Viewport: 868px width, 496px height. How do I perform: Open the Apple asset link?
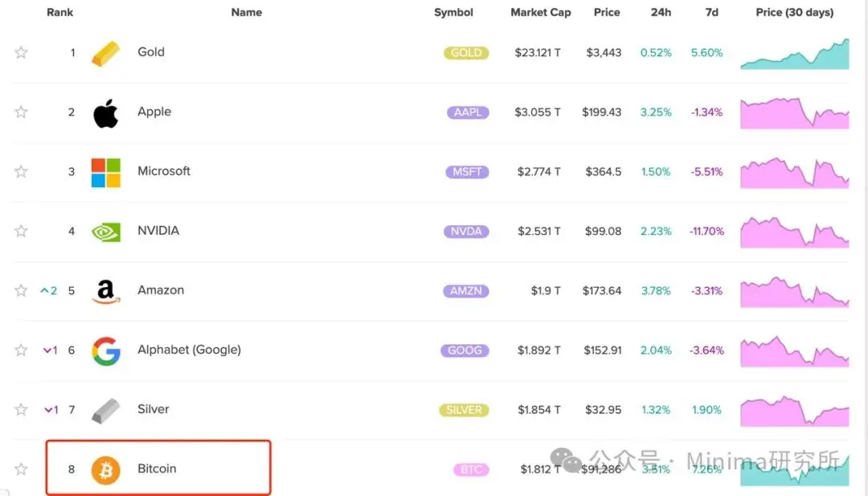(154, 112)
